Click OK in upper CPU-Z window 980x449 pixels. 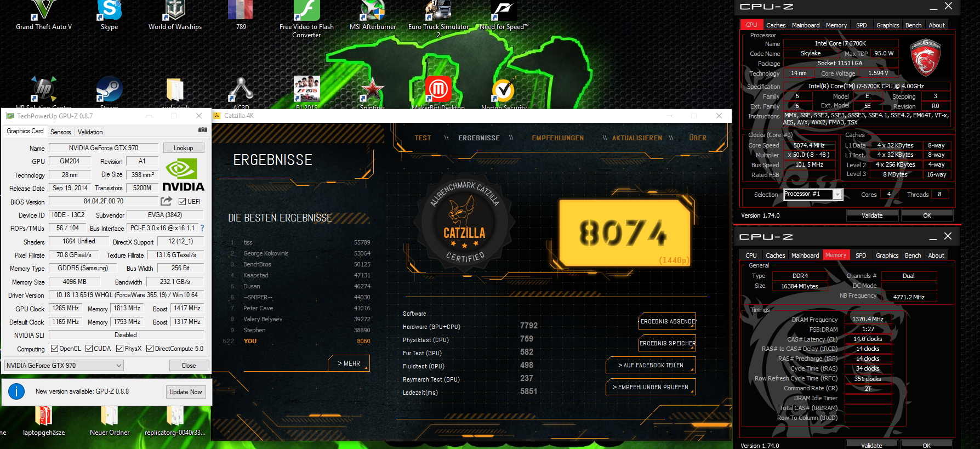pos(927,215)
